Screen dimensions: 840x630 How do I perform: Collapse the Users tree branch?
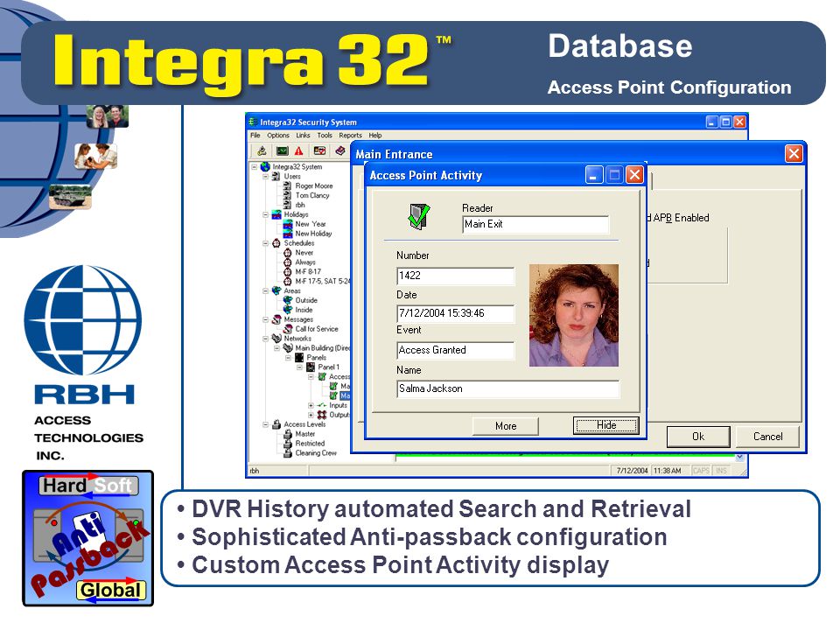pos(266,176)
